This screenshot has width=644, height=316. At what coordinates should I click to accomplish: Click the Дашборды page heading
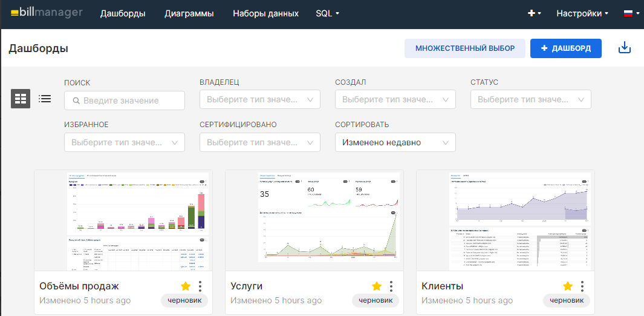38,49
